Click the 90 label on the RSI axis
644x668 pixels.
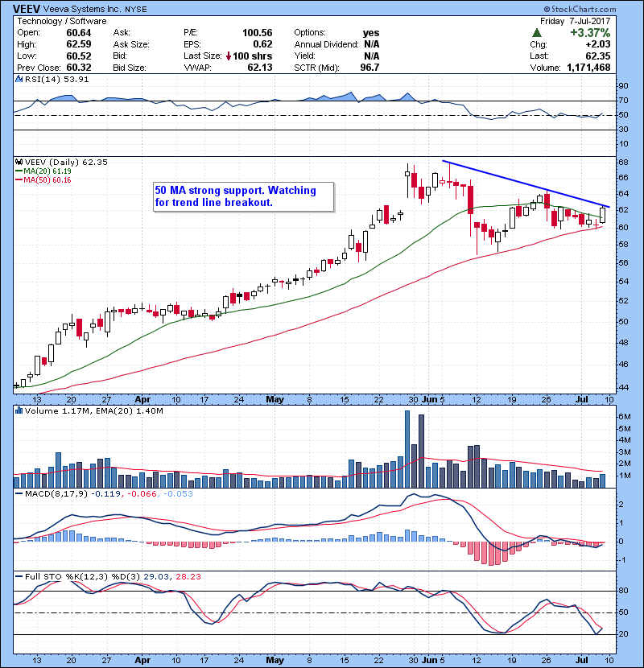coord(623,86)
